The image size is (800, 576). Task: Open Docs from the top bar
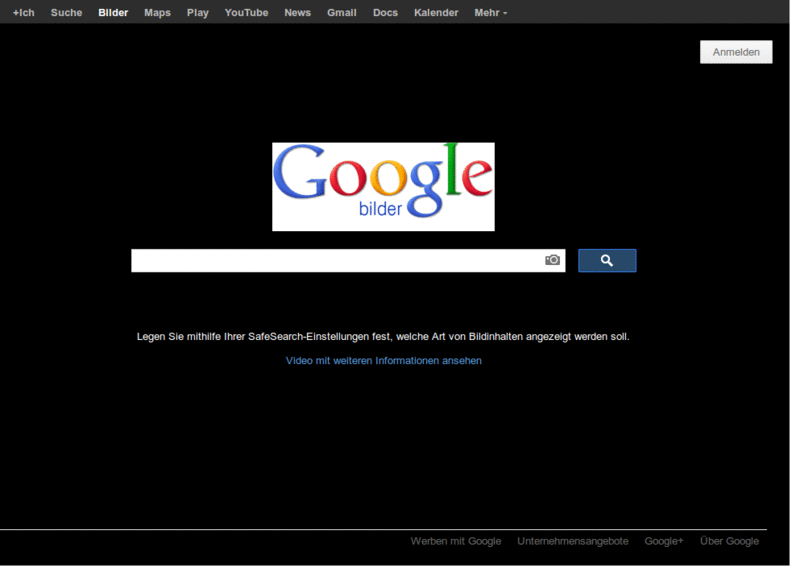point(385,13)
